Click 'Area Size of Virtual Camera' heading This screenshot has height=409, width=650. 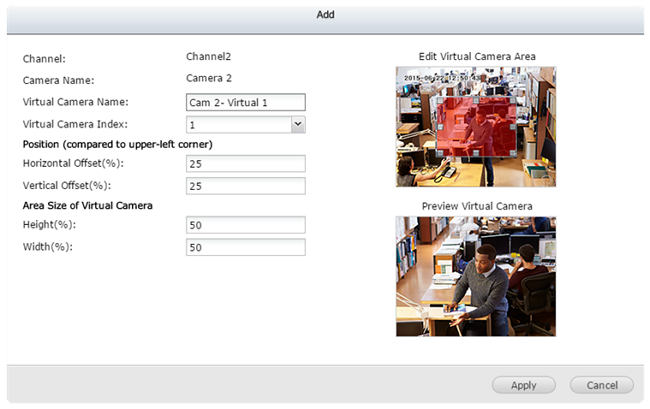(87, 206)
